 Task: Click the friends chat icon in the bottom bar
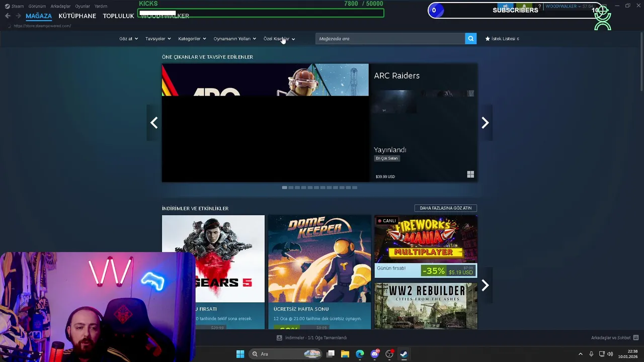[x=636, y=338]
